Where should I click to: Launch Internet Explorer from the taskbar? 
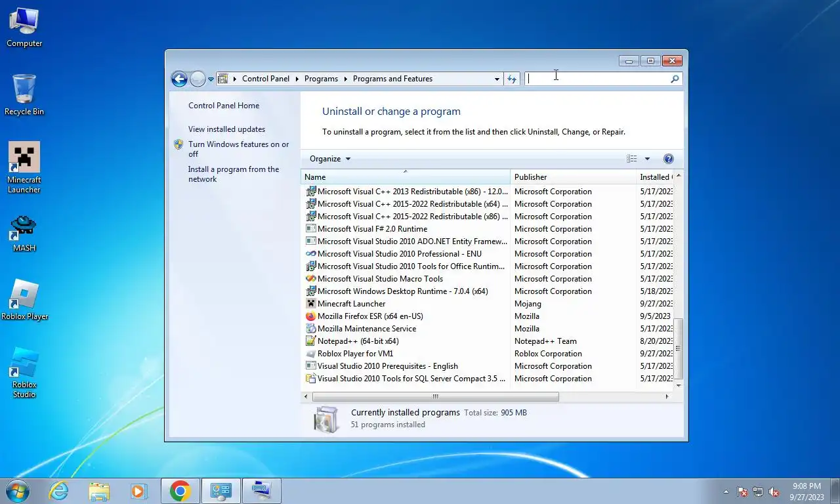[59, 491]
